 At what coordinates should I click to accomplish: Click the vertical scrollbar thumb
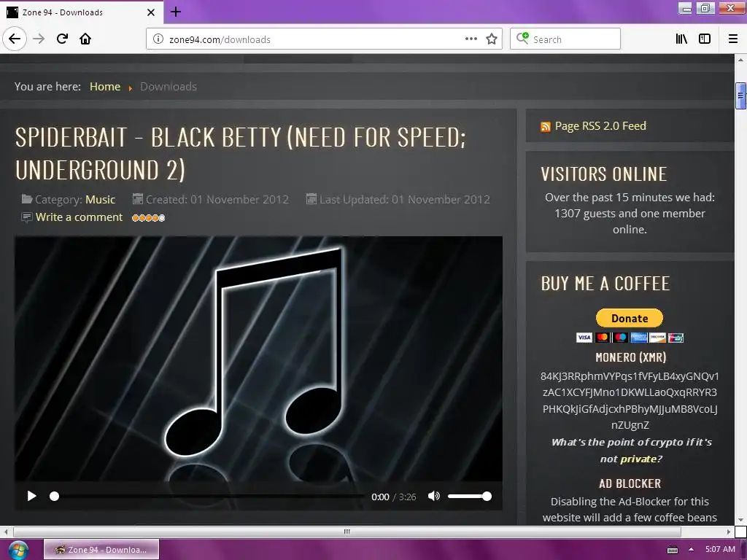pos(740,96)
